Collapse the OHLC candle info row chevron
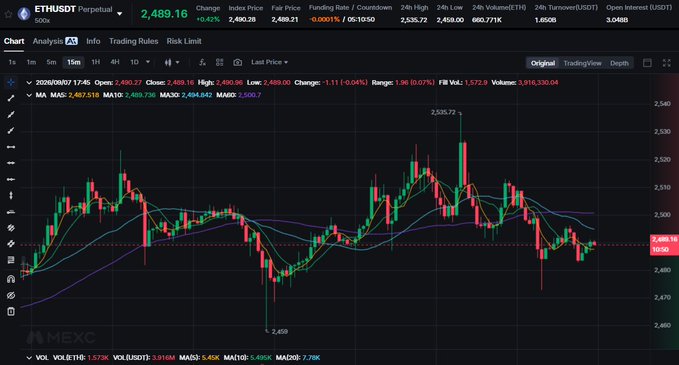679x365 pixels. tap(29, 83)
